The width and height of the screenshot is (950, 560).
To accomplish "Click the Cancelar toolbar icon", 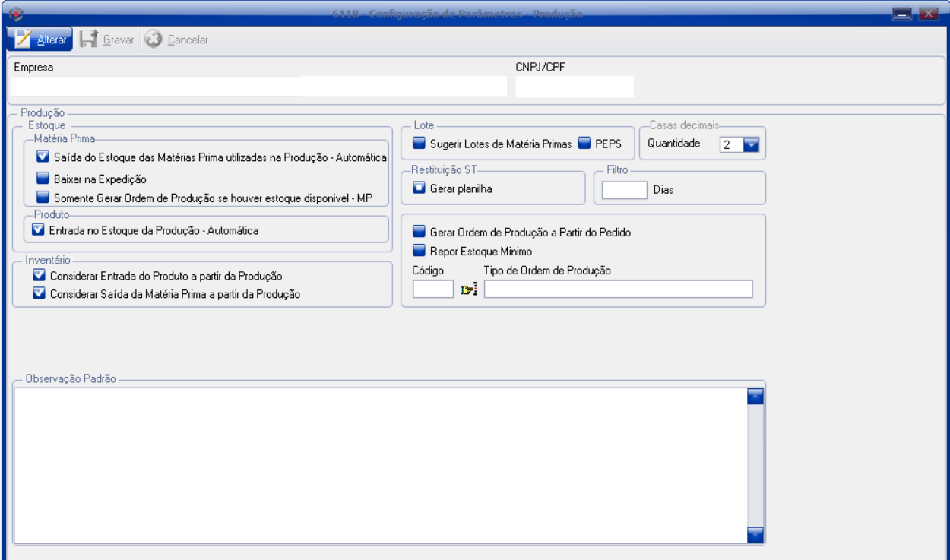I will coord(153,40).
